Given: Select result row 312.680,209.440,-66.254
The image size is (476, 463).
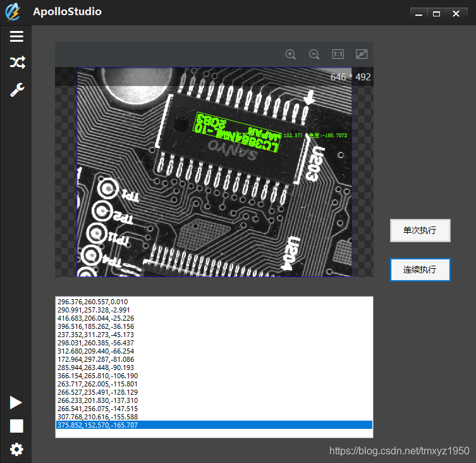Looking at the screenshot, I should (214, 351).
